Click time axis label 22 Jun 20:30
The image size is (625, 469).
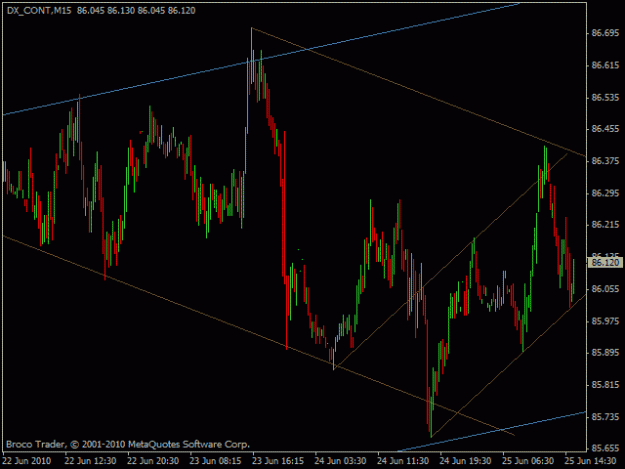coord(153,461)
